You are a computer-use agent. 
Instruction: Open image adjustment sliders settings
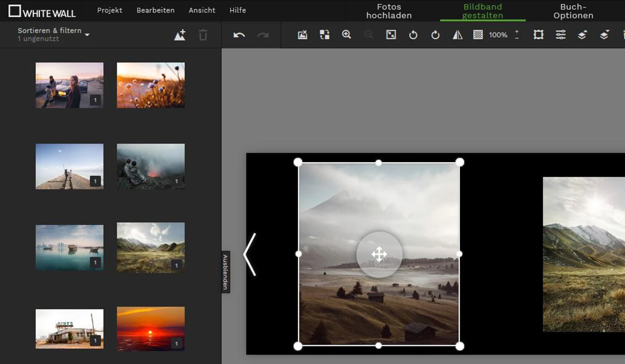(560, 35)
